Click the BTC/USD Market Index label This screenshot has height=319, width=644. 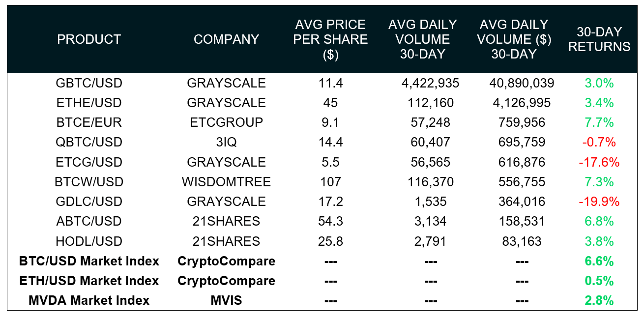(89, 261)
